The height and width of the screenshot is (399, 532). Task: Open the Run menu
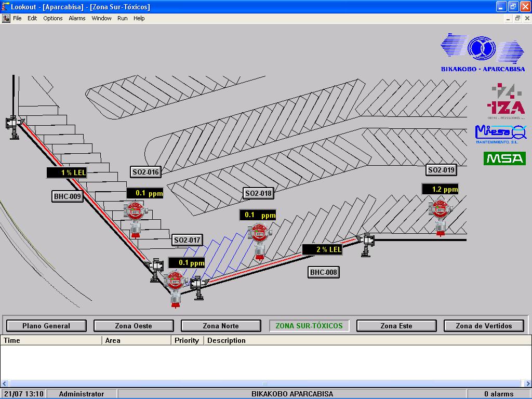tap(123, 18)
